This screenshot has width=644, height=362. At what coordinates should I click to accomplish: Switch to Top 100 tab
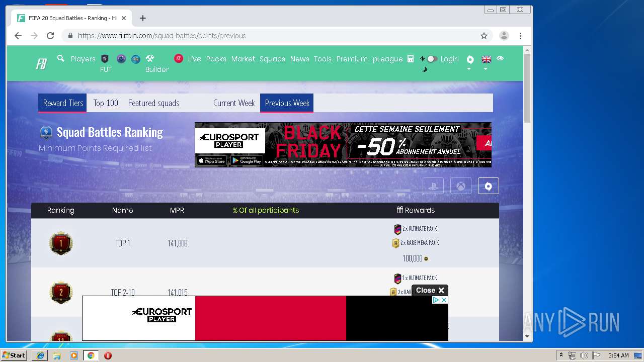pyautogui.click(x=106, y=103)
